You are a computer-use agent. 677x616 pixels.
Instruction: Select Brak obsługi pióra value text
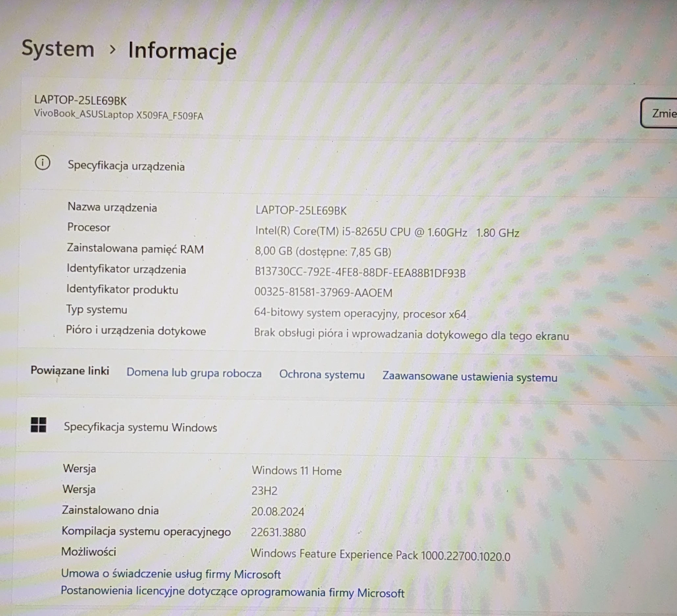pos(411,334)
